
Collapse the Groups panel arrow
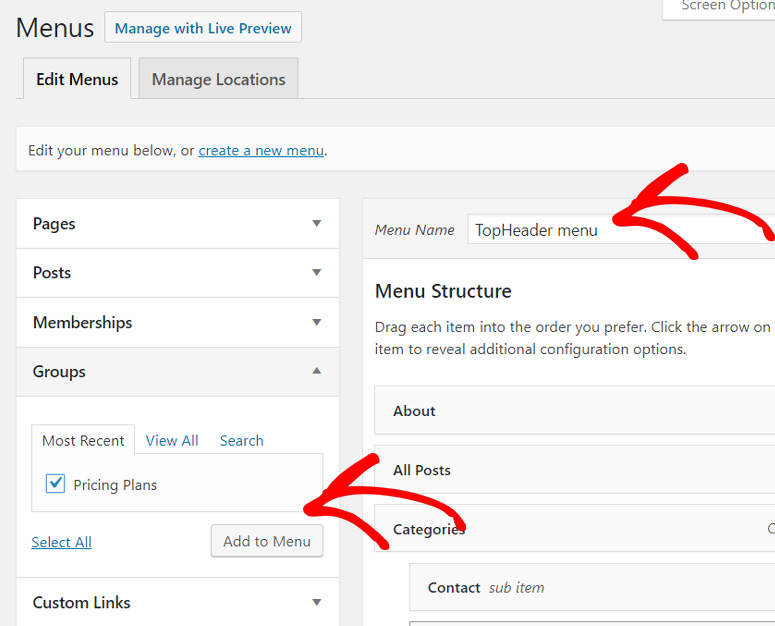pos(316,371)
